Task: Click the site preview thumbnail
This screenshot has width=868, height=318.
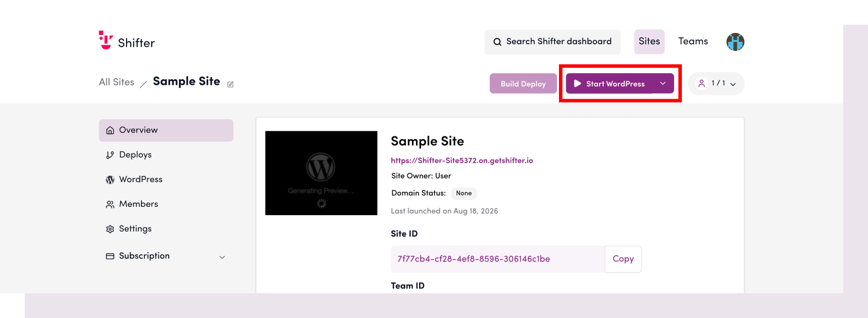Action: (x=321, y=173)
